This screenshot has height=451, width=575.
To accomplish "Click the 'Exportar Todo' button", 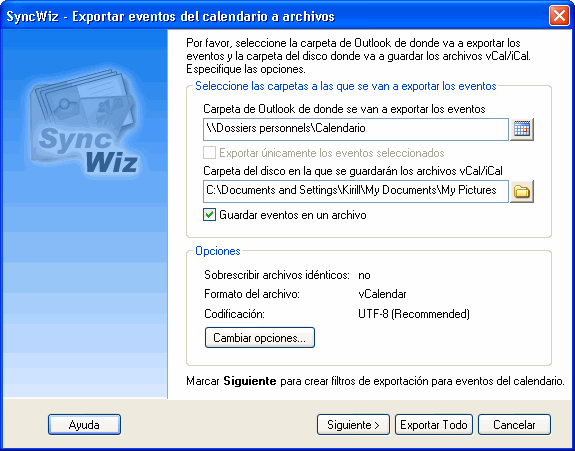I will pyautogui.click(x=434, y=425).
